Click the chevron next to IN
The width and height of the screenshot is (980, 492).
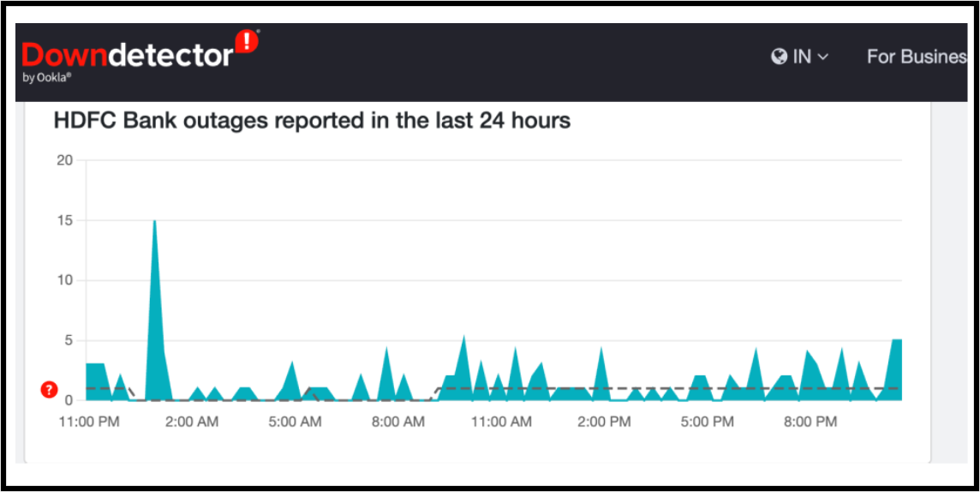click(x=823, y=57)
